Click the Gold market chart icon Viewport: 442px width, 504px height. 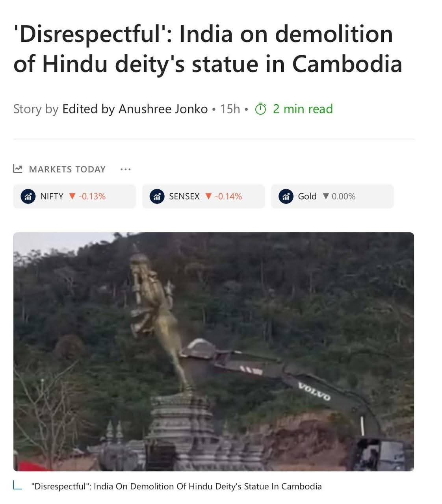pos(286,196)
